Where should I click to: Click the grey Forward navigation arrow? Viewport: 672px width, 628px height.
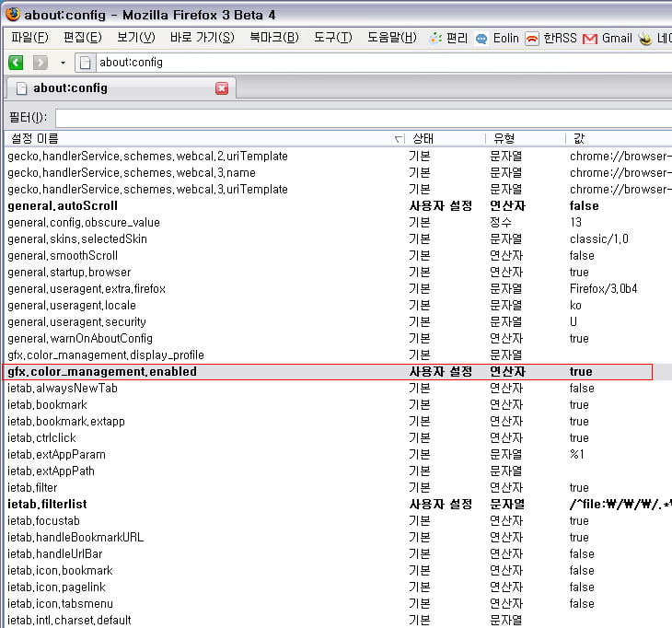tap(40, 63)
